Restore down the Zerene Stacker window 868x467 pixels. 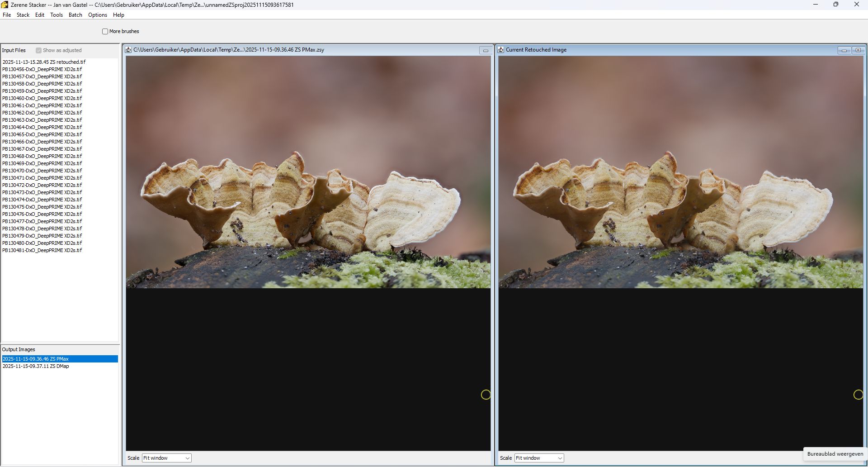tap(836, 5)
